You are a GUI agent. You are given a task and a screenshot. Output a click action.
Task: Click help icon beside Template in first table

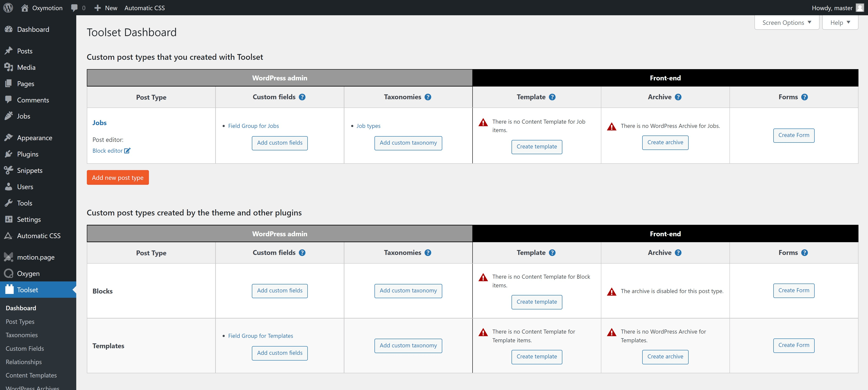(552, 97)
